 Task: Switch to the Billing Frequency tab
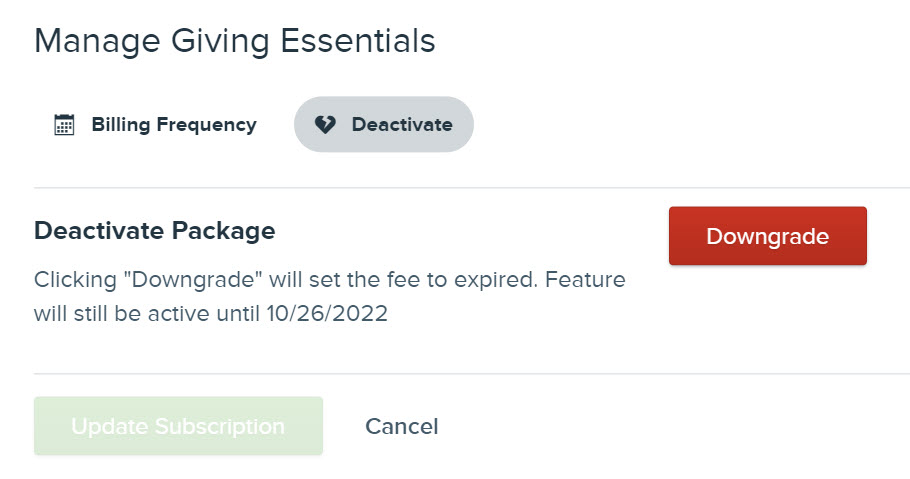pyautogui.click(x=156, y=124)
